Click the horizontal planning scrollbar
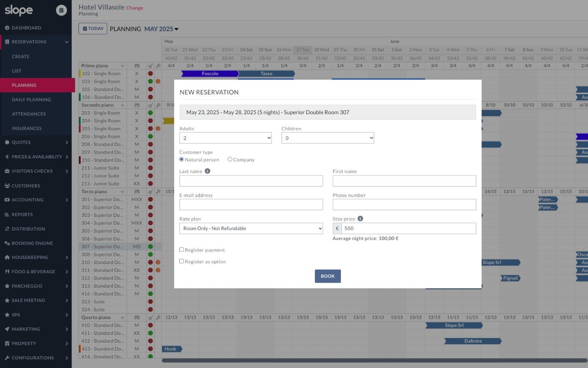 tap(375, 361)
